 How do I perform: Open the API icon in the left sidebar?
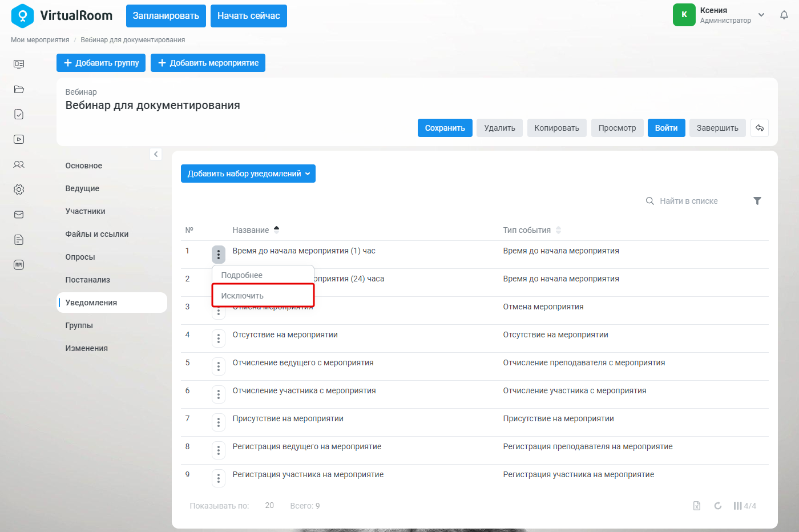(19, 265)
